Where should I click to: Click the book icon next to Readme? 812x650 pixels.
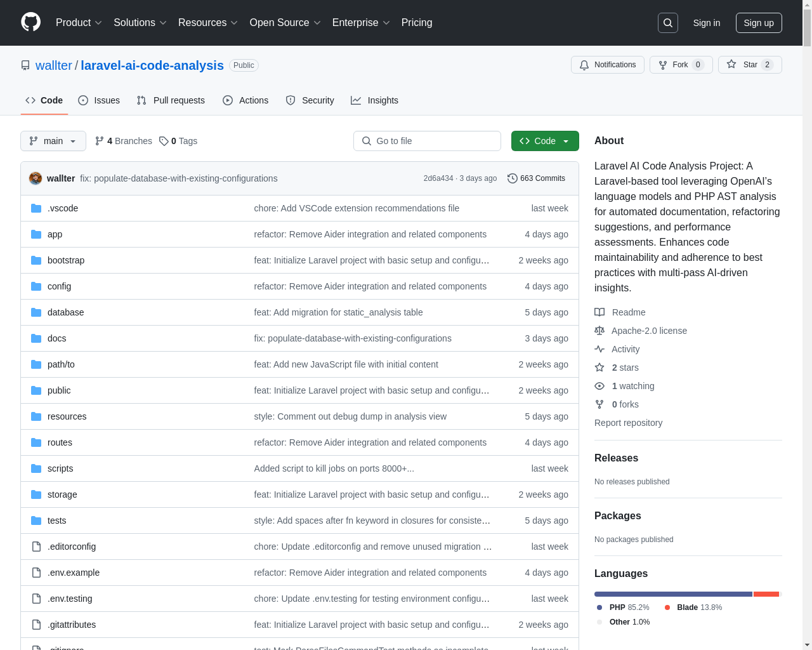[599, 312]
